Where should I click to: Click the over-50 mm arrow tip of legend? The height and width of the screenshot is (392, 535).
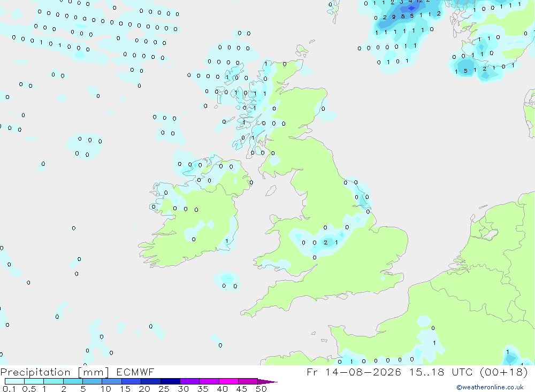pyautogui.click(x=267, y=382)
